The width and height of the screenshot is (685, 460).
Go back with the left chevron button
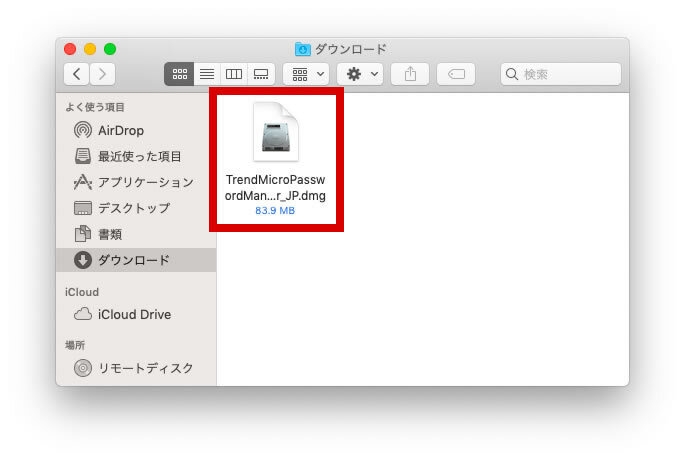point(76,74)
